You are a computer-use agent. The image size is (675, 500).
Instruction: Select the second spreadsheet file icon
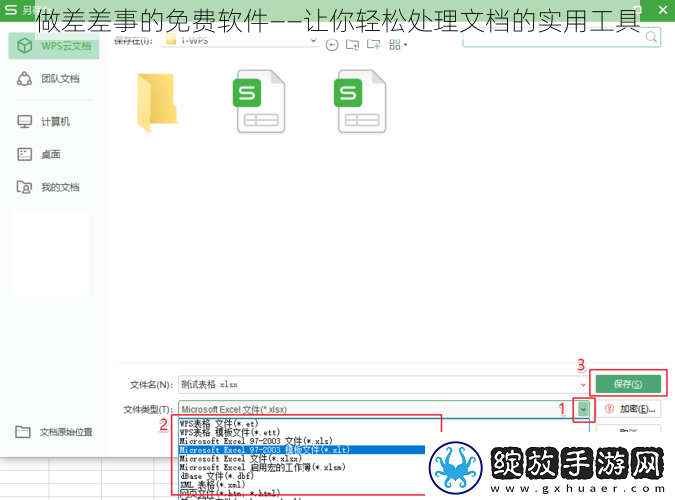360,101
